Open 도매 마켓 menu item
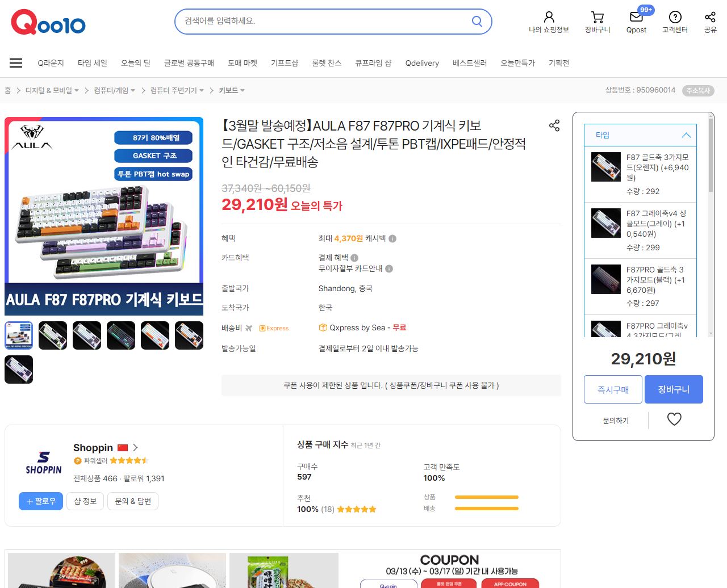This screenshot has height=588, width=727. (242, 63)
